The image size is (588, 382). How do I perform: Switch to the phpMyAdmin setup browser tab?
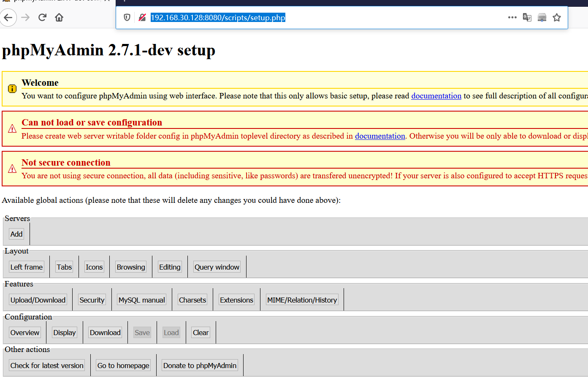coord(51,2)
